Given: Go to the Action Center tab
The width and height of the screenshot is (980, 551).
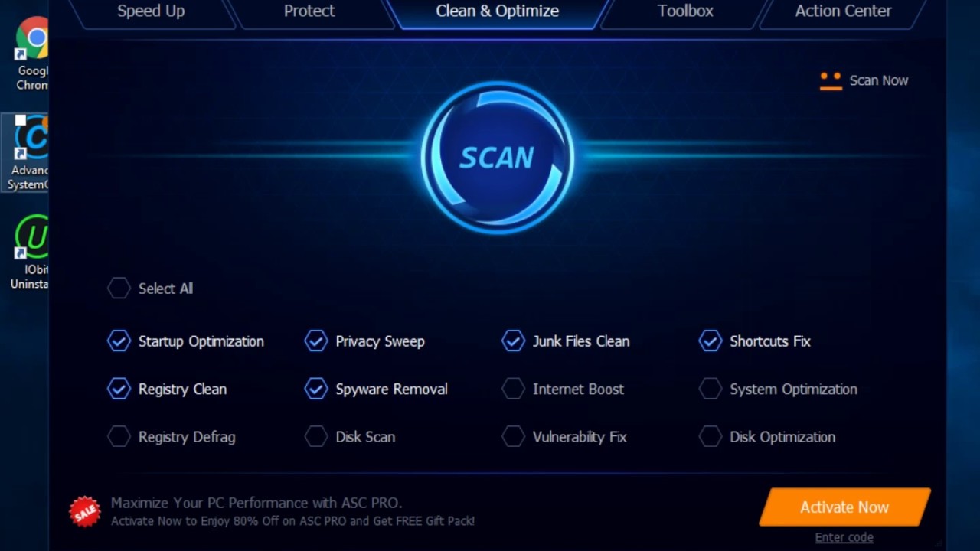Looking at the screenshot, I should pos(843,11).
